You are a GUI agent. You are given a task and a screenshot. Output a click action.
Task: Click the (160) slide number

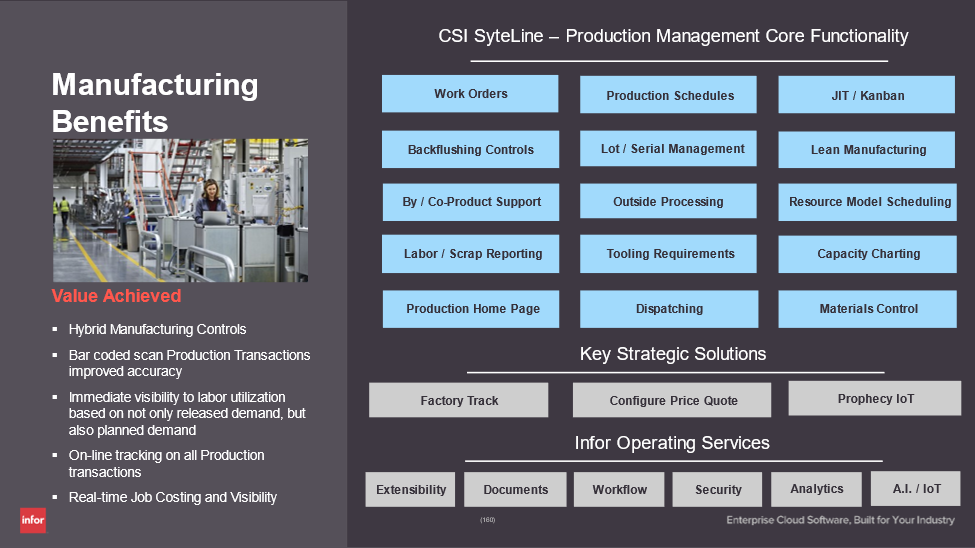click(x=488, y=519)
